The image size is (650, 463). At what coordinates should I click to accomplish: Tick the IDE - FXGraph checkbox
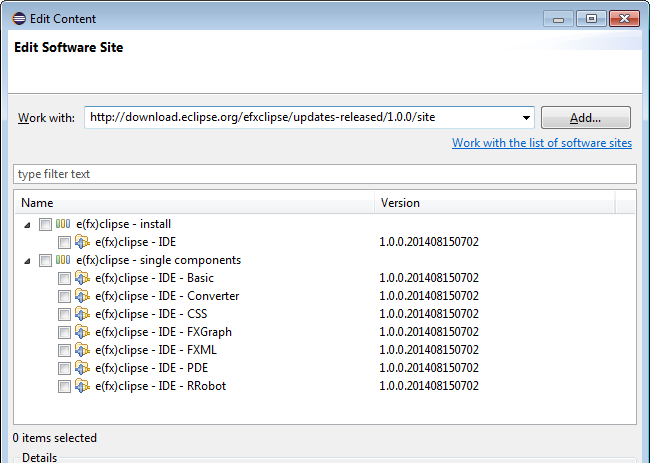[x=64, y=332]
